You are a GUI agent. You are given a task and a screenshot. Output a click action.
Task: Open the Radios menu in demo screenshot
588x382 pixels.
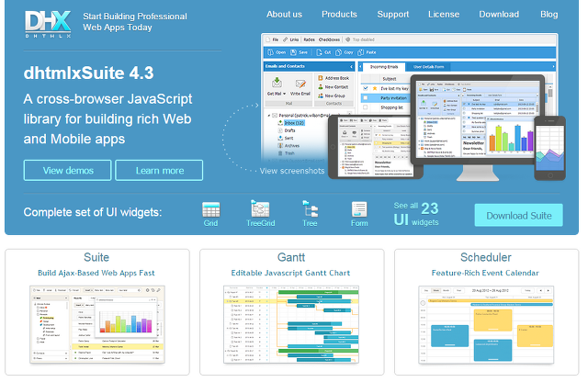(x=309, y=39)
